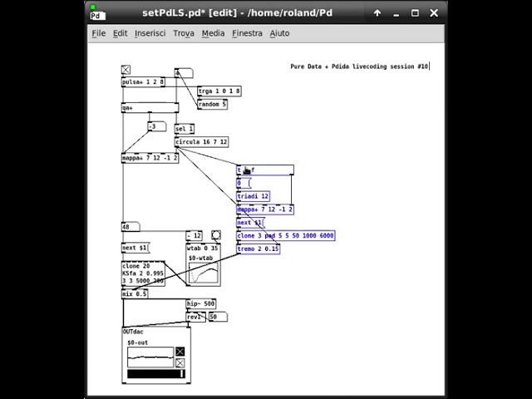The width and height of the screenshot is (532, 399).
Task: Click the shade-window up arrow in the title bar
Action: [377, 13]
